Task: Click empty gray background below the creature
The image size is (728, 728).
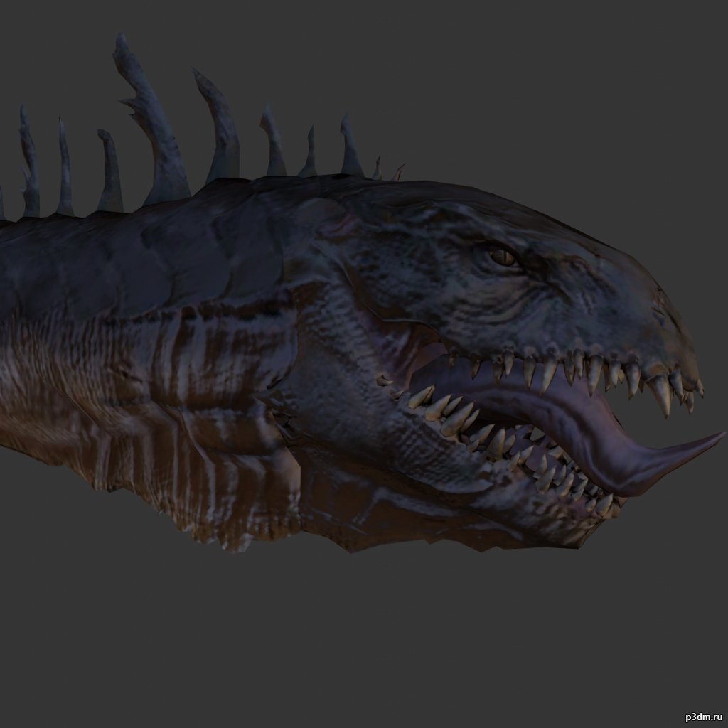Action: tap(355, 640)
